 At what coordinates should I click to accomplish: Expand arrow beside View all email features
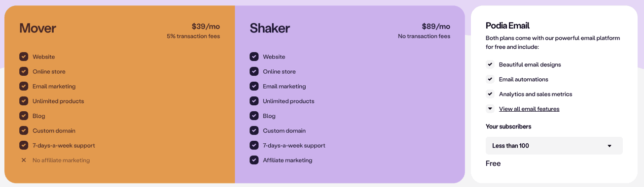tap(490, 109)
